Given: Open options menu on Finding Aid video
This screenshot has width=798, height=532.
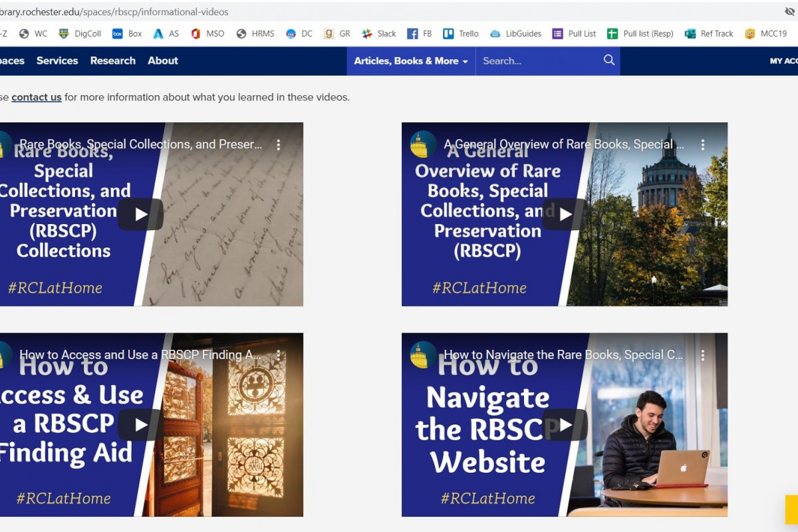Looking at the screenshot, I should point(278,355).
